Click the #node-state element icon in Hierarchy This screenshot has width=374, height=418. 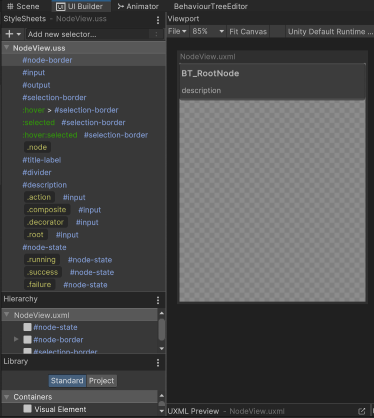(27, 327)
